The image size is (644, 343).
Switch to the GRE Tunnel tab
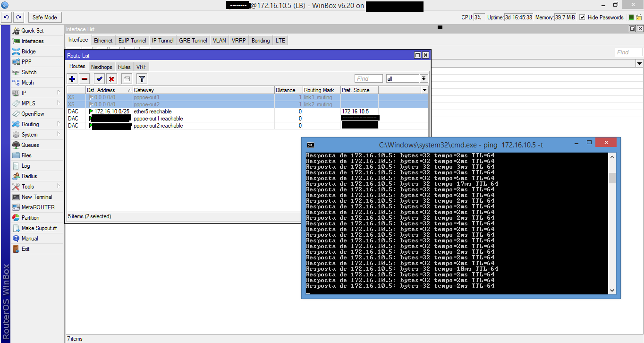pos(193,41)
